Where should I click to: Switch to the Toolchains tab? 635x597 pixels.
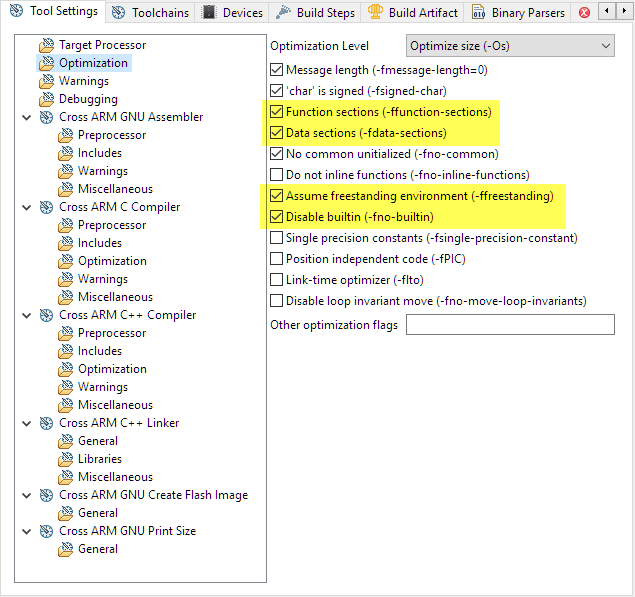pos(150,13)
